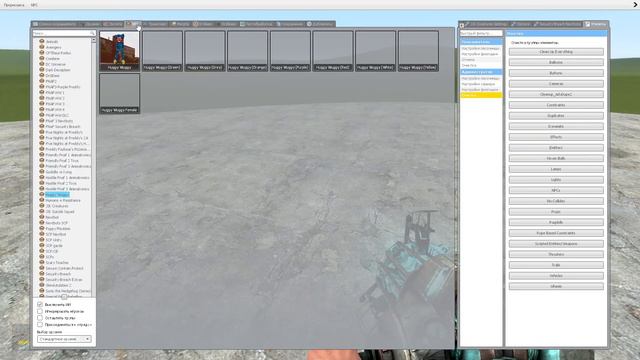Select the rightmost tab of the tools panel
This screenshot has width=640, height=360.
point(596,24)
